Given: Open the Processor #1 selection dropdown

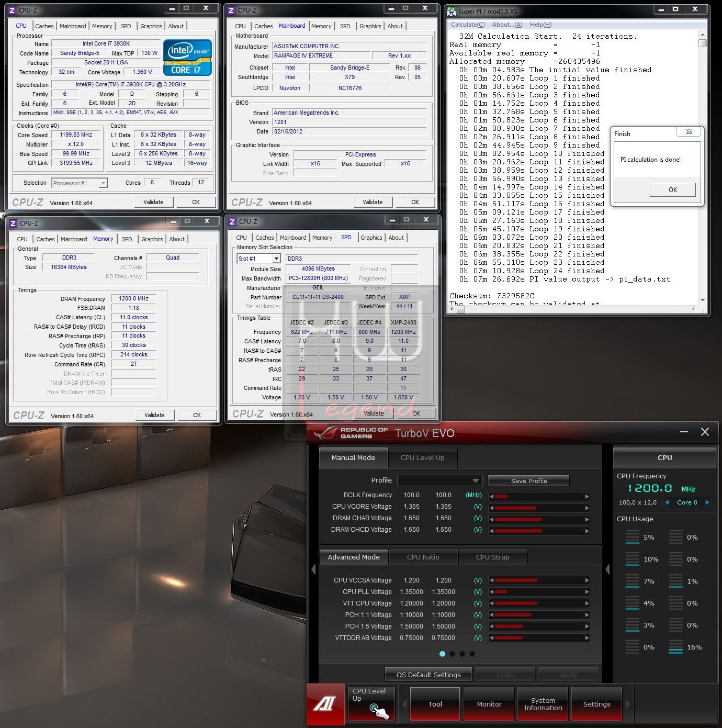Looking at the screenshot, I should click(80, 183).
